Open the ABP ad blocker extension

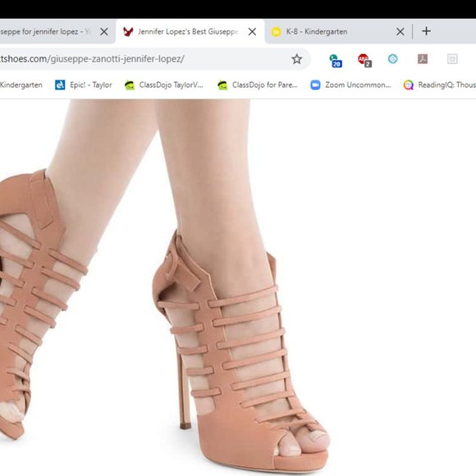point(364,60)
